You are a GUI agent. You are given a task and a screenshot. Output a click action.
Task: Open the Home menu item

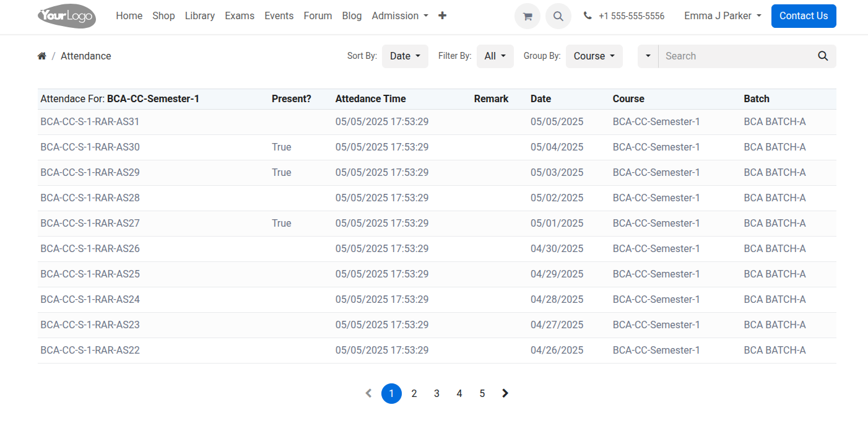click(x=129, y=16)
